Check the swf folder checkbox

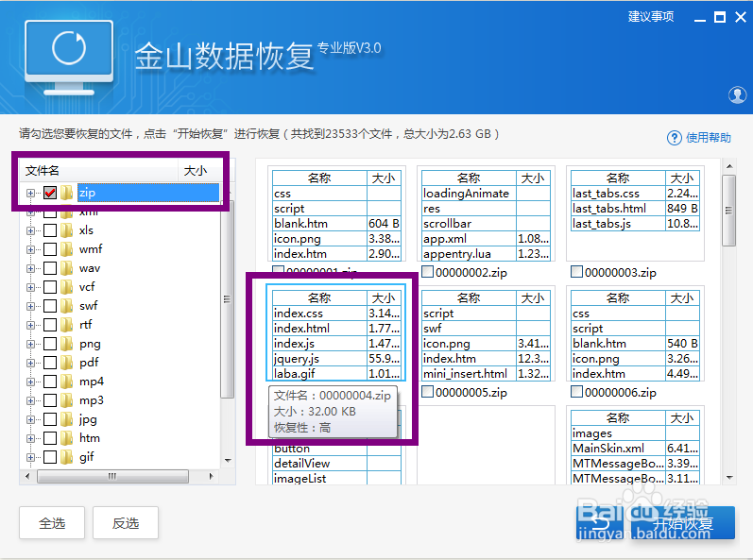[50, 306]
